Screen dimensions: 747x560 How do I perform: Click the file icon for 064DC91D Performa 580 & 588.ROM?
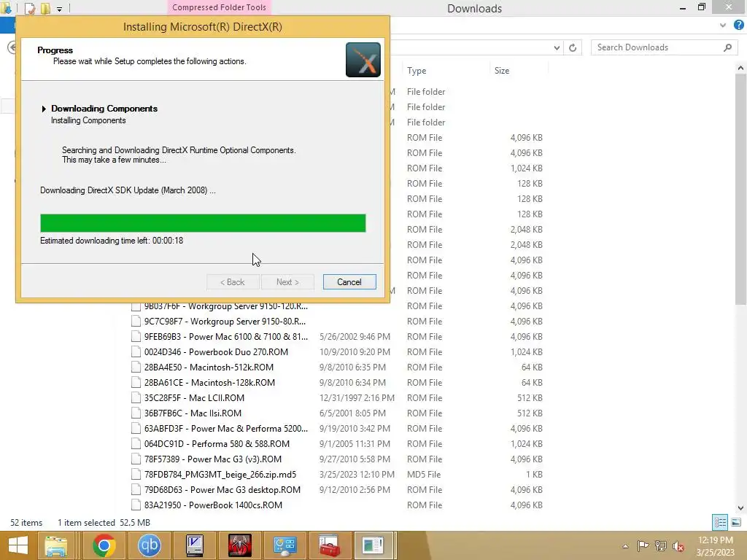(x=136, y=444)
